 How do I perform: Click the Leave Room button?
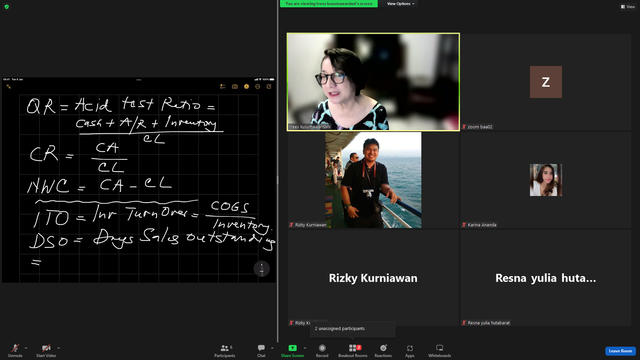(620, 351)
